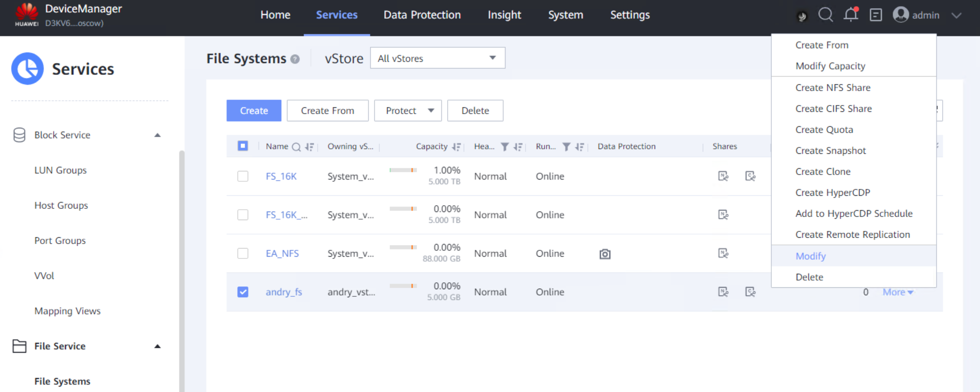Click capacity usage bar of FS_16K
The height and width of the screenshot is (392, 980).
click(x=403, y=170)
